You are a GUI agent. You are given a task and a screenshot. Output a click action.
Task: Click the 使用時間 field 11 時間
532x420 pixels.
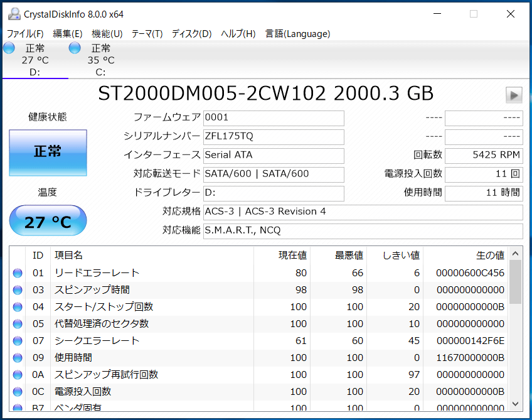click(484, 193)
